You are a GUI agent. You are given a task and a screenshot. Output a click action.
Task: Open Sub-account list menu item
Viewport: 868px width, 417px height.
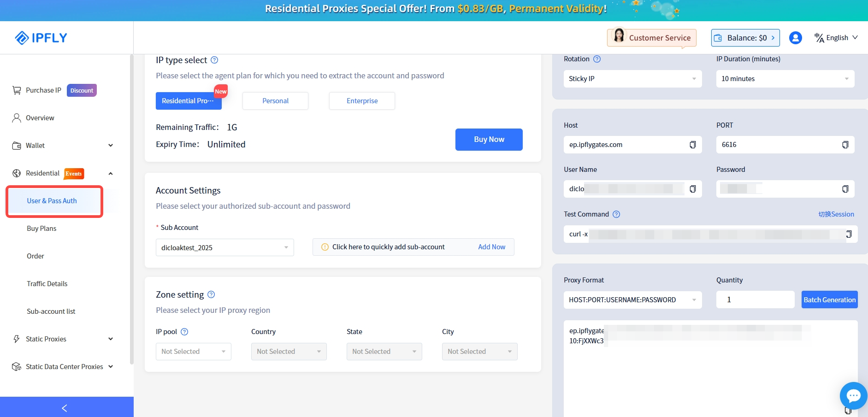51,311
